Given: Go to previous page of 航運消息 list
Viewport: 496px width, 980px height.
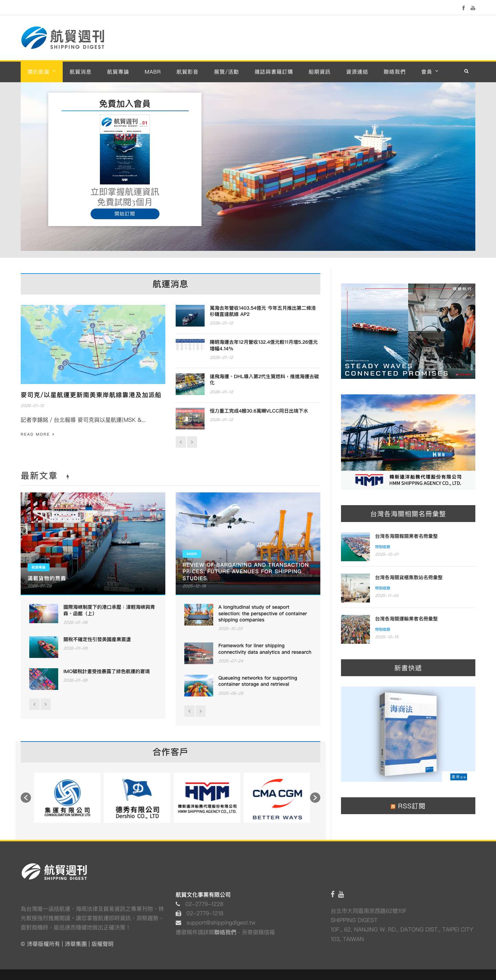Looking at the screenshot, I should coord(180,442).
